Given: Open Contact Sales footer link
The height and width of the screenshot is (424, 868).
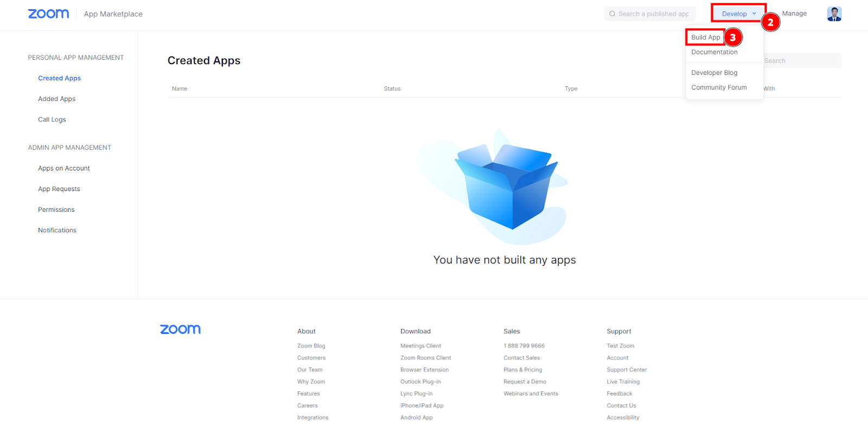Looking at the screenshot, I should 521,358.
